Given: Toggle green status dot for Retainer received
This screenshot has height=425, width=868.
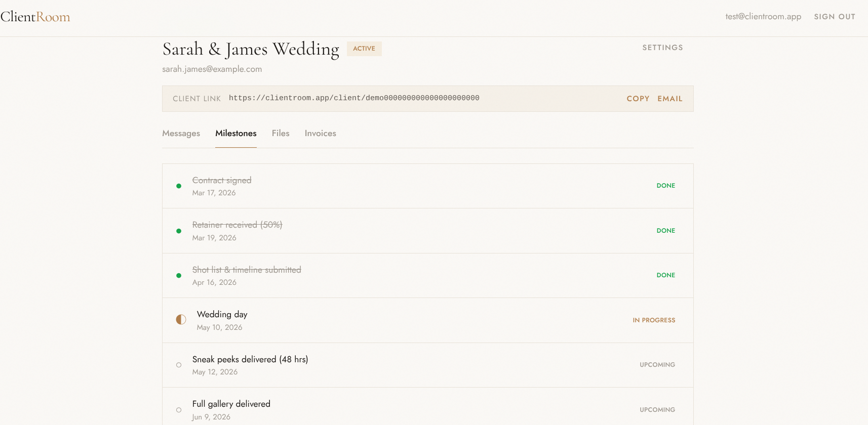Looking at the screenshot, I should [x=179, y=231].
